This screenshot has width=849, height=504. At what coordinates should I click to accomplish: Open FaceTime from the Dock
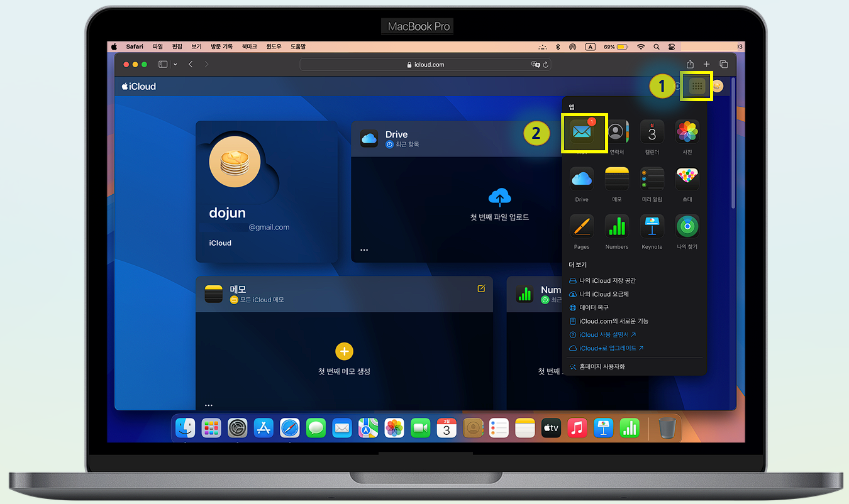tap(420, 428)
